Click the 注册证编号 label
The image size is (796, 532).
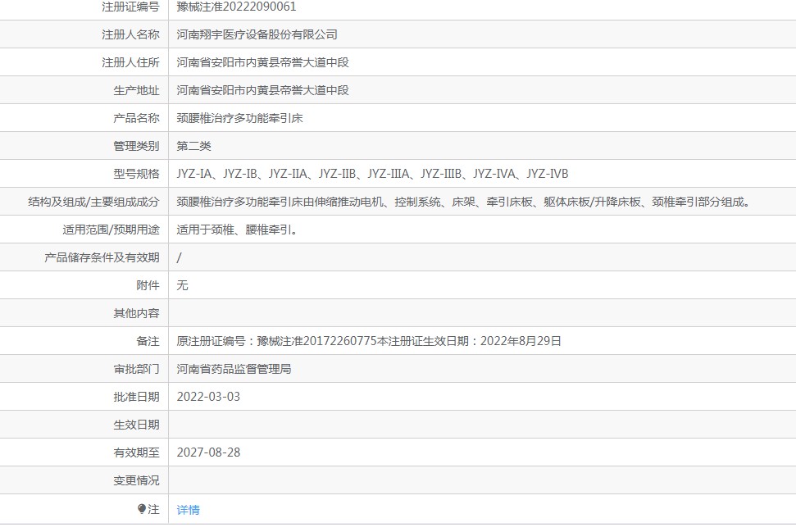pos(130,7)
